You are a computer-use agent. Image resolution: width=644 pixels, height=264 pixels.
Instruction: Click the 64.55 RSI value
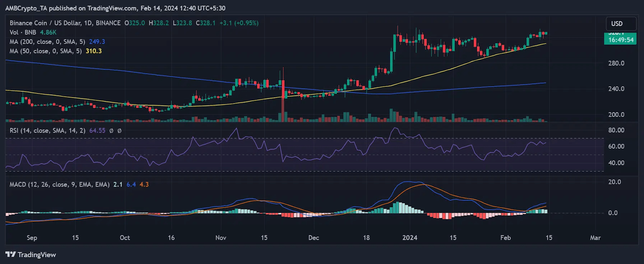(x=97, y=131)
